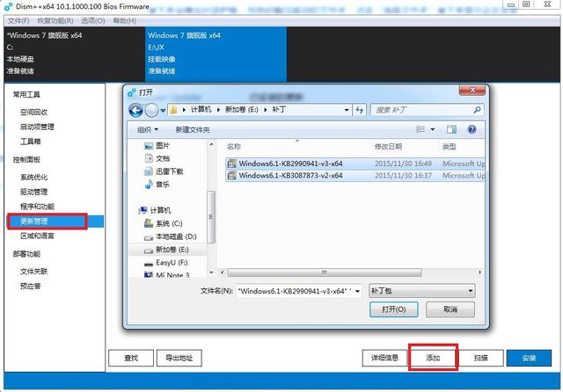Click 导出地址 button
Viewport: 563px width, 392px height.
tap(179, 358)
